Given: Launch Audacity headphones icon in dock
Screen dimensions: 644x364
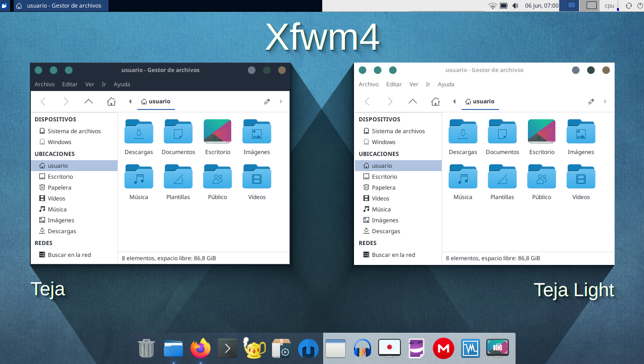Looking at the screenshot, I should point(363,349).
